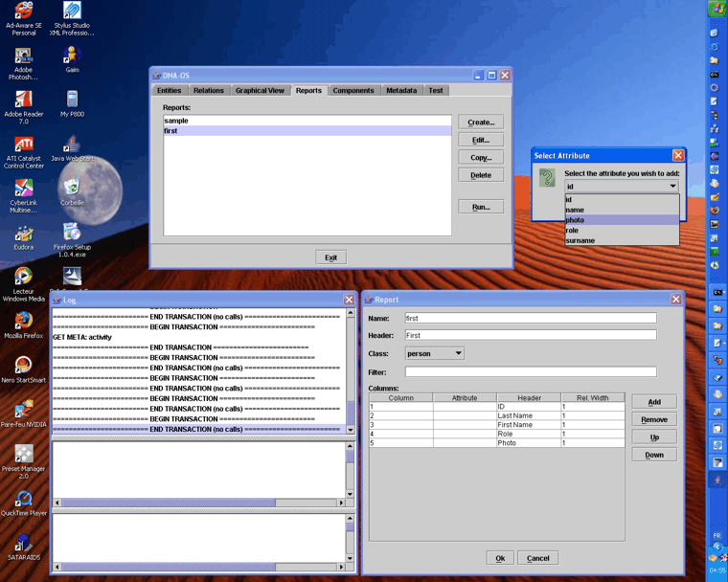728x582 pixels.
Task: Choose 'id' in the attribute dropdown list
Action: pos(622,199)
